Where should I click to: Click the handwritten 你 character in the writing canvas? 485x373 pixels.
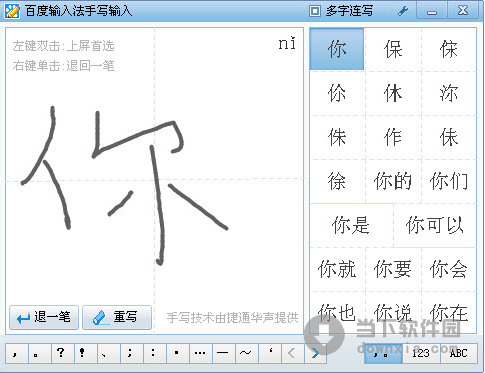click(125, 185)
